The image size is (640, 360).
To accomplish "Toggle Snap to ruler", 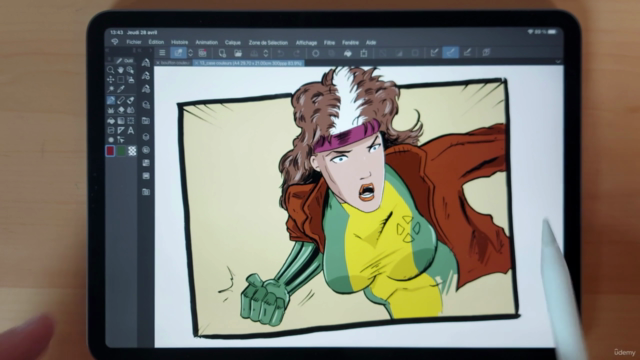I will click(434, 52).
